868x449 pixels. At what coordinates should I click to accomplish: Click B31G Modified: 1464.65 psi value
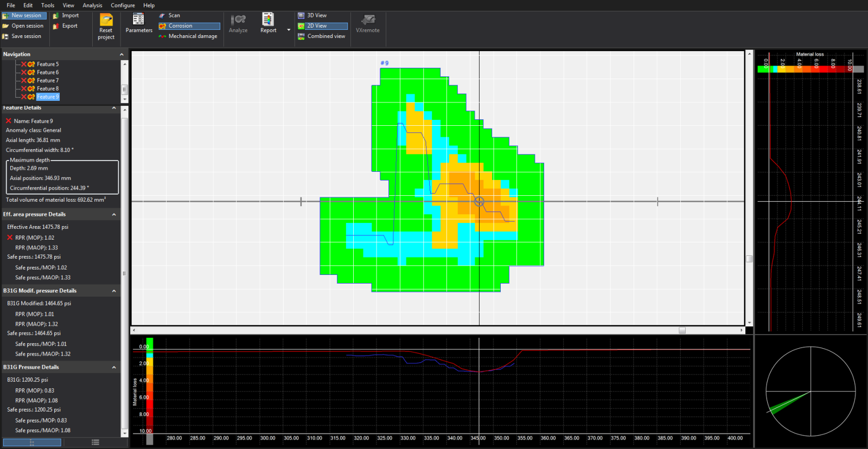39,304
